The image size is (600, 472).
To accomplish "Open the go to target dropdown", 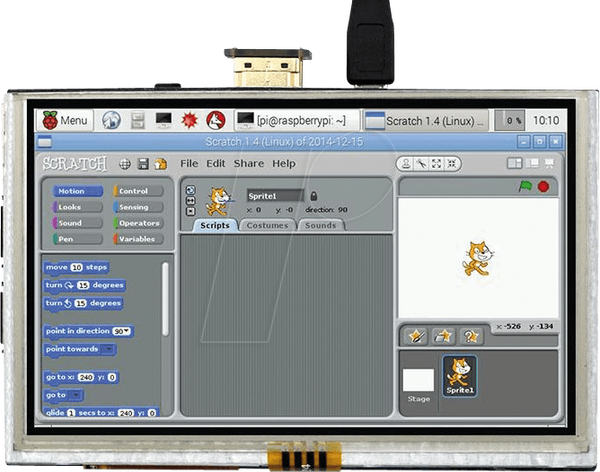I will 76,395.
